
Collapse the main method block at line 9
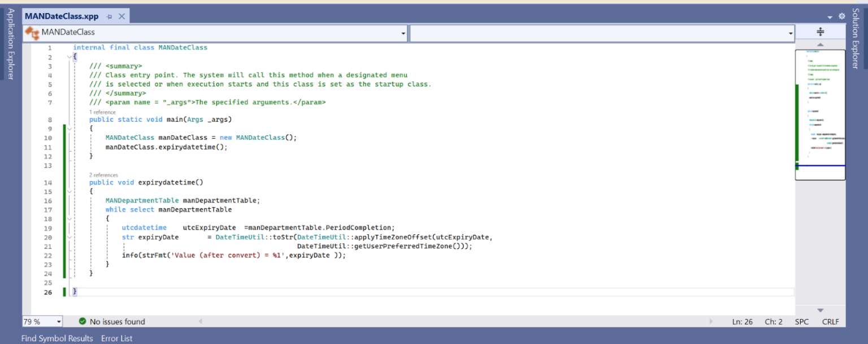coord(69,128)
